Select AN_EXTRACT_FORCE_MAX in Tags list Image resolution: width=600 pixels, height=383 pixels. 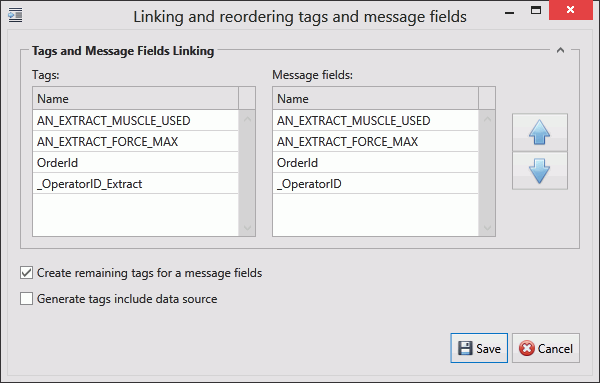point(135,142)
